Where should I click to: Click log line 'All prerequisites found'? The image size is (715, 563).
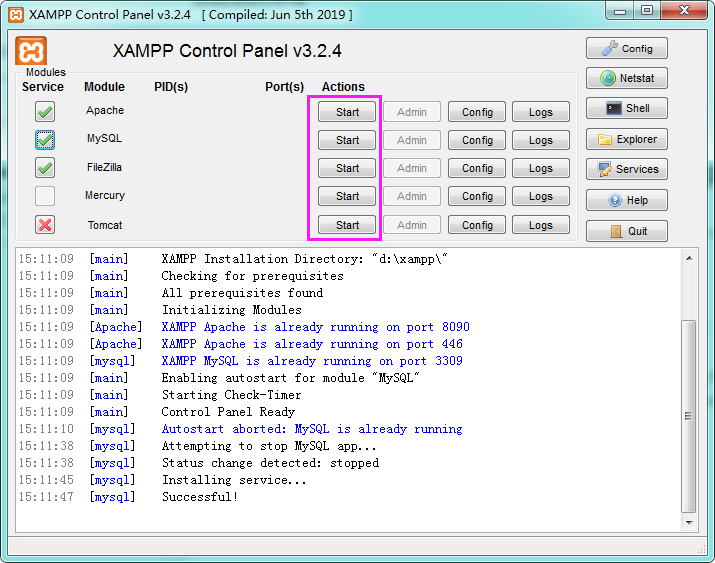pos(242,293)
